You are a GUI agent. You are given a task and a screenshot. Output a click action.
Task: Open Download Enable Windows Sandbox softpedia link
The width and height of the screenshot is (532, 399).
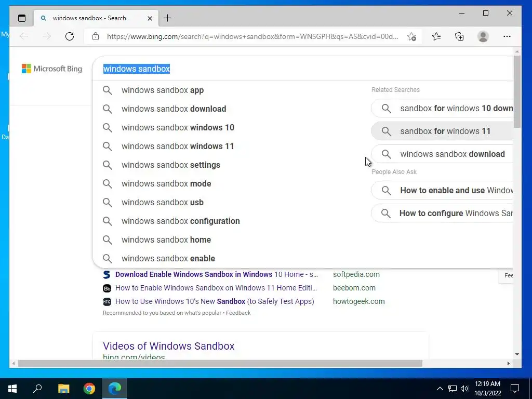click(217, 274)
